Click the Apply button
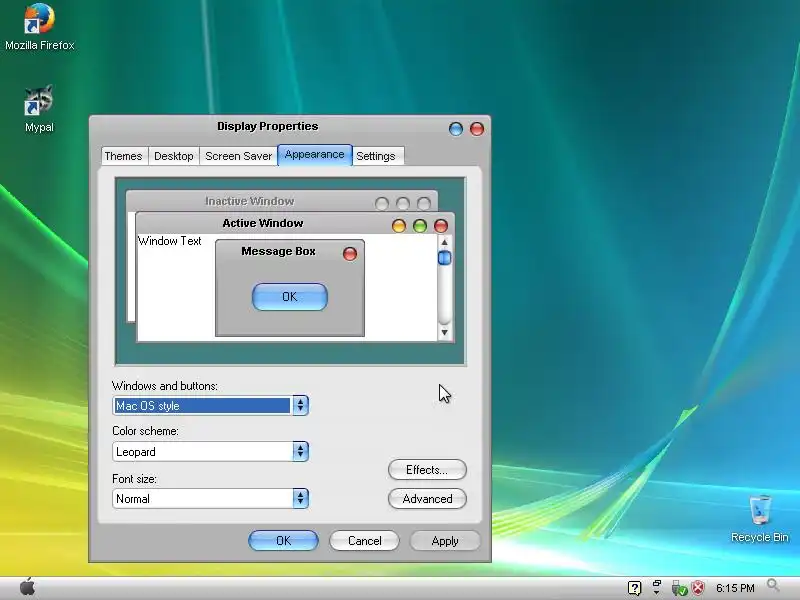Screen dimensions: 800x600 [x=445, y=541]
